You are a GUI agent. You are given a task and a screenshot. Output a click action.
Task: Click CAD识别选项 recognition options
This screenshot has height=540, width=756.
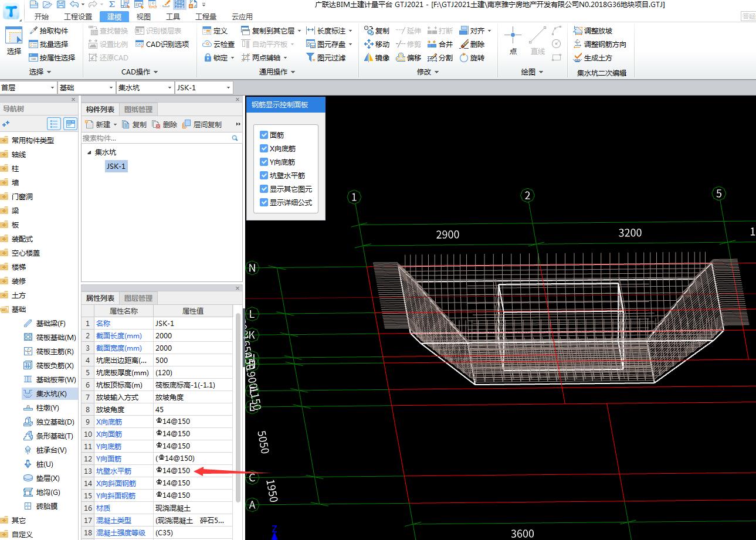coord(162,44)
